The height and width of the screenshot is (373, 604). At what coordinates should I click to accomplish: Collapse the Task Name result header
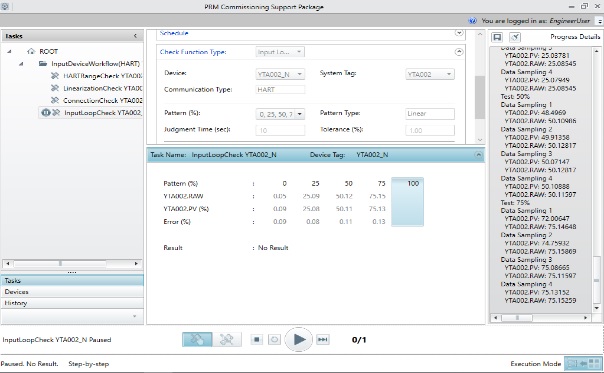pos(478,155)
